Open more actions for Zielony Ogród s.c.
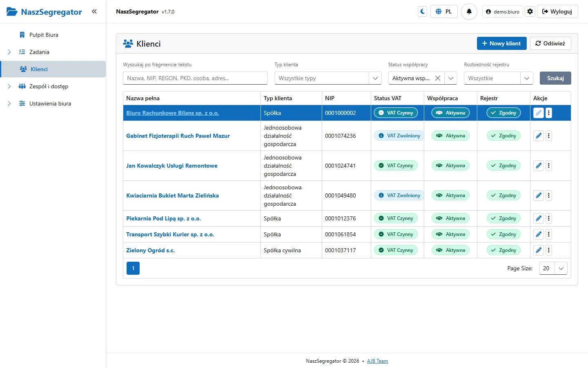 click(x=549, y=250)
